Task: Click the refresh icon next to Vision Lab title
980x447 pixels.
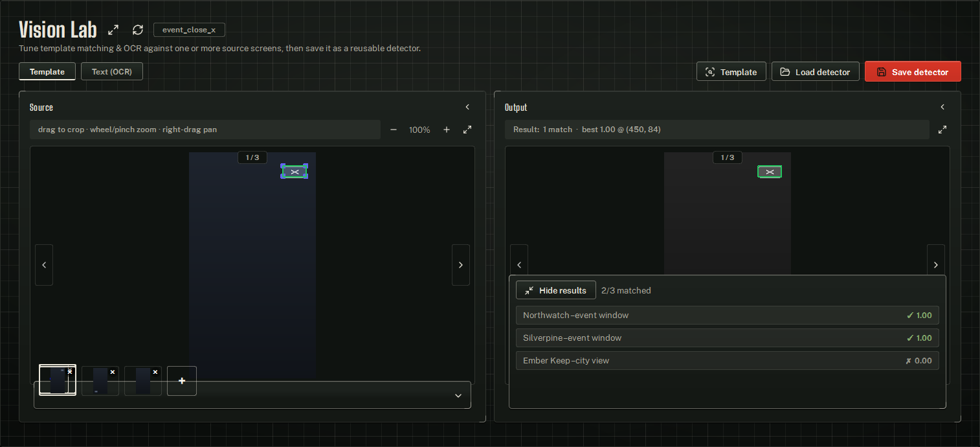Action: [138, 30]
